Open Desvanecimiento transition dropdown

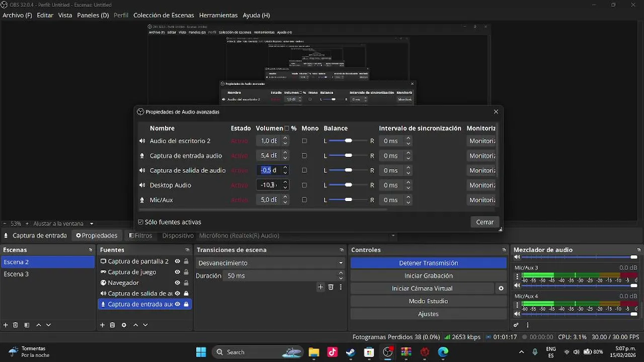pos(270,263)
